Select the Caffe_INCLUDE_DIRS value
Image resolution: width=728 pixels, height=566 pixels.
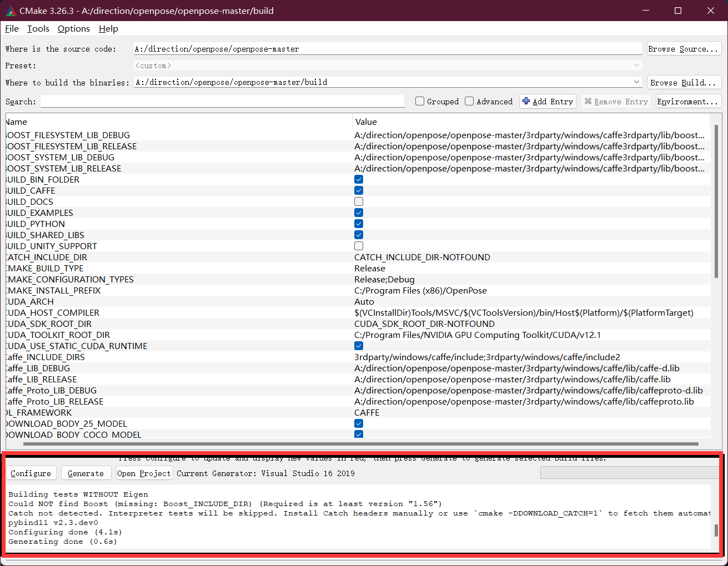pyautogui.click(x=487, y=357)
